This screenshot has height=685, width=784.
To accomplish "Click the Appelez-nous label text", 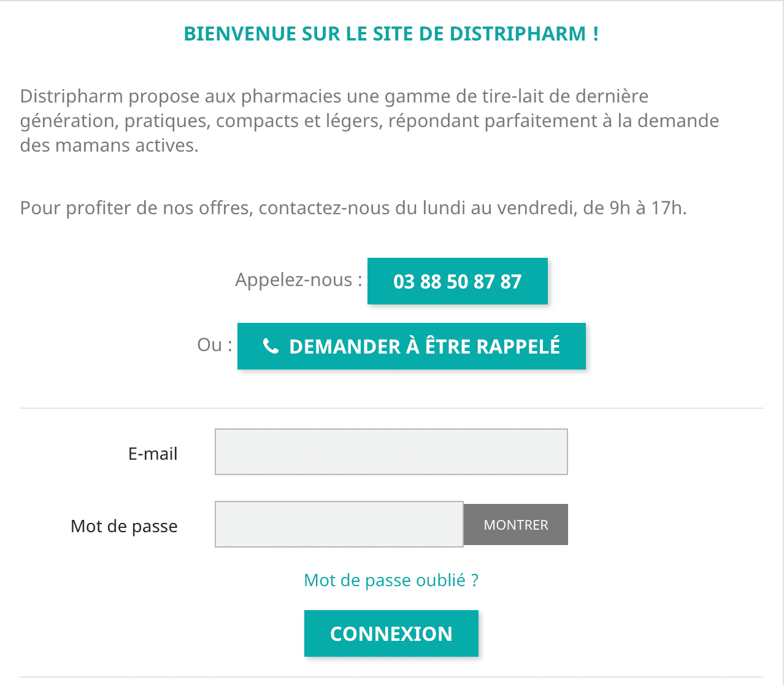I will [299, 280].
